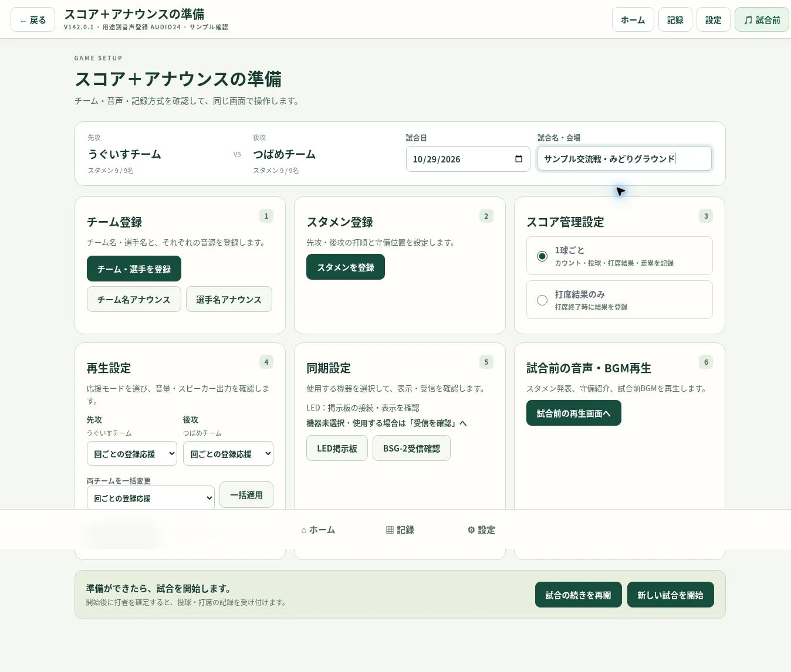Click 試合の続きを再開 button
The width and height of the screenshot is (791, 672).
[579, 595]
